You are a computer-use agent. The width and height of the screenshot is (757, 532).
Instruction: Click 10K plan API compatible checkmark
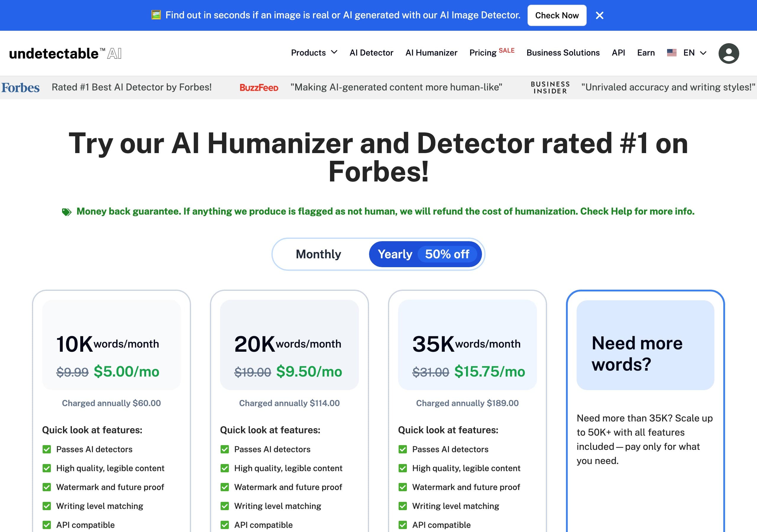coord(47,525)
